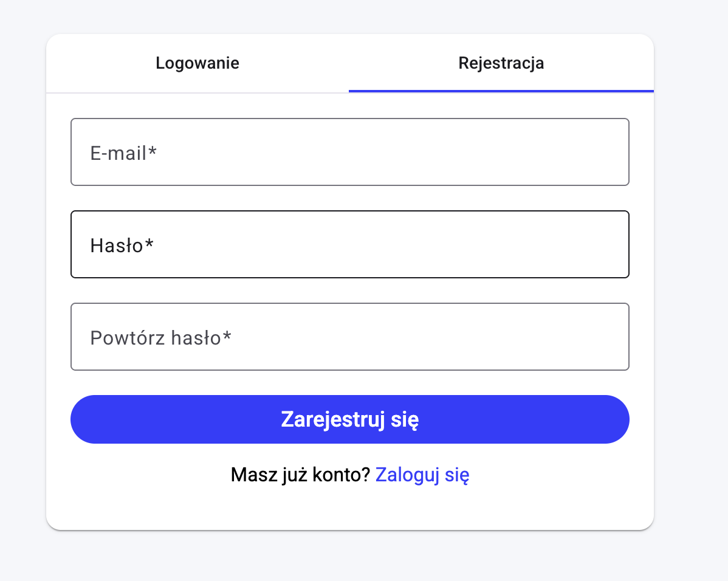This screenshot has height=581, width=728.
Task: Select the Hasło* placeholder text
Action: 122,245
